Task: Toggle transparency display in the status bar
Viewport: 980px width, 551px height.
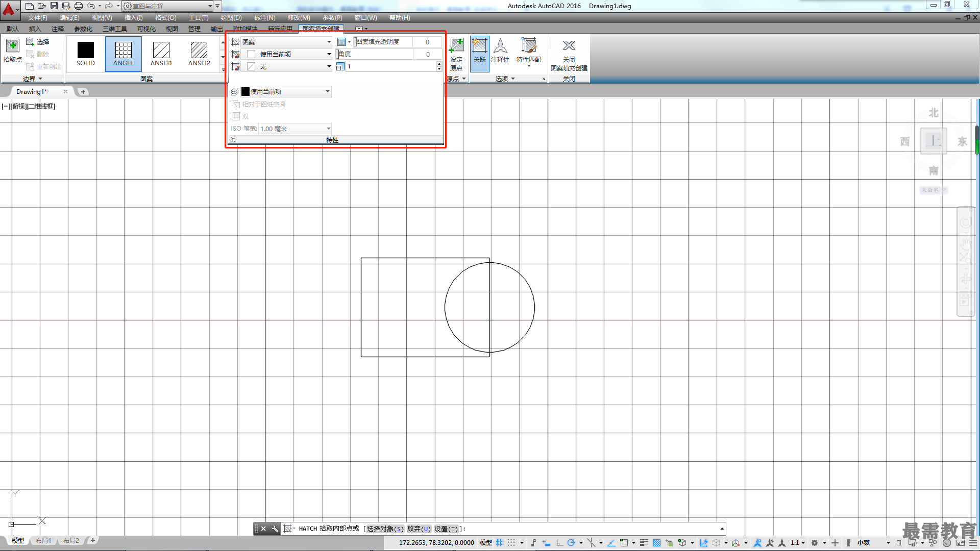Action: (657, 543)
